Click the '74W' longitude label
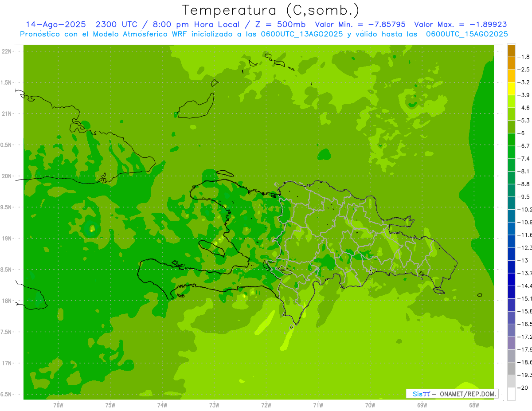 (x=162, y=405)
